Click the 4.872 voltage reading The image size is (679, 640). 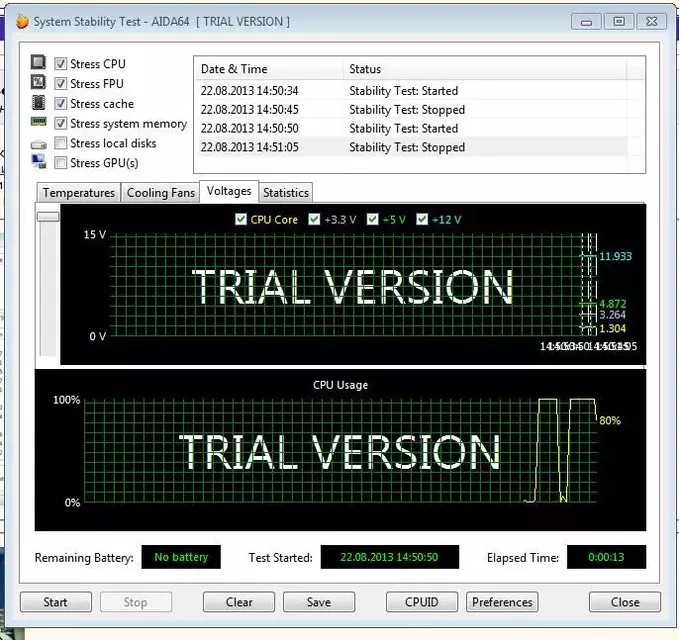tap(612, 304)
